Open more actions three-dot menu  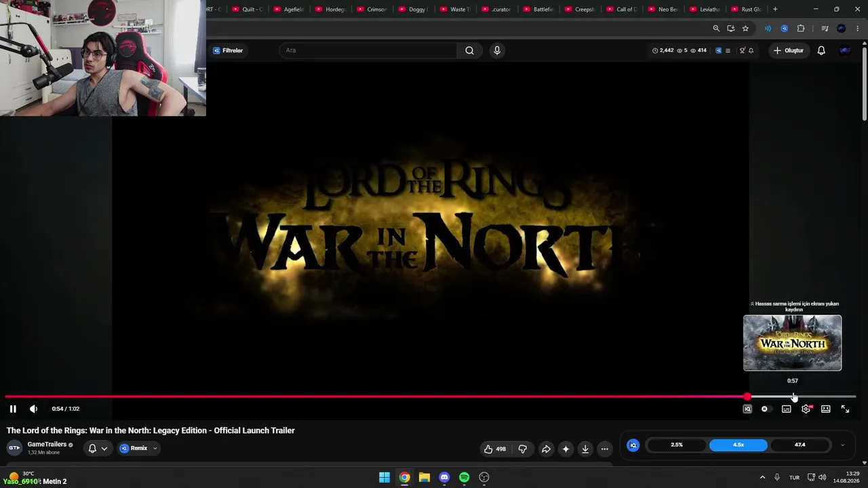(x=605, y=449)
